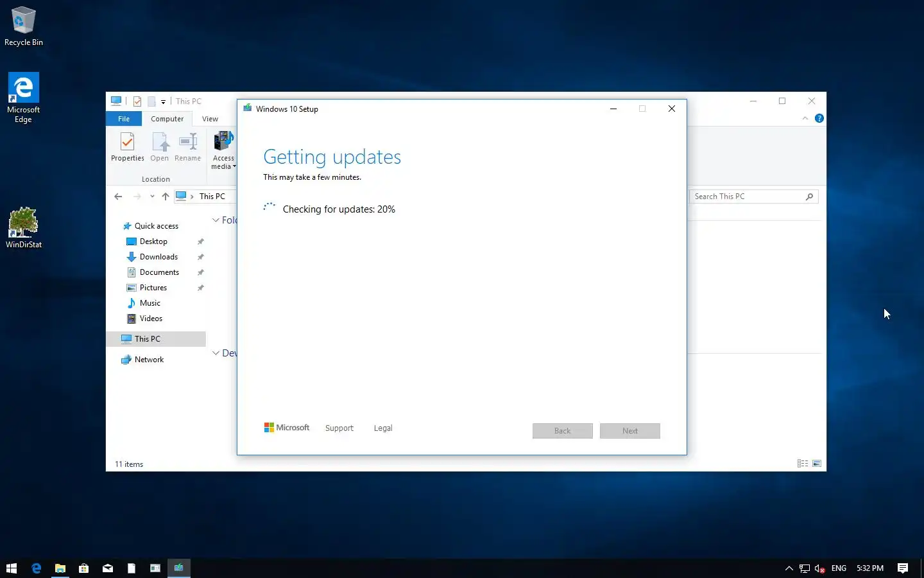The image size is (924, 578).
Task: Open the Start menu
Action: pos(12,568)
